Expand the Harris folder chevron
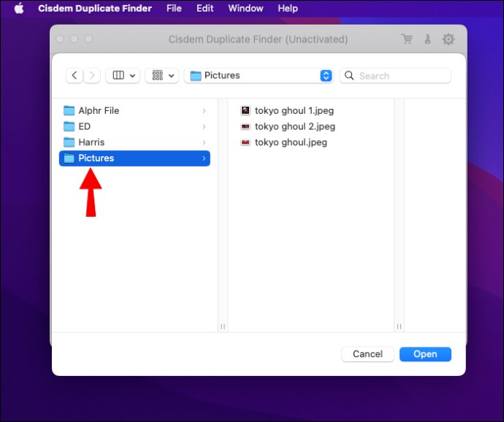Screen dimensions: 504x422 (x=204, y=142)
